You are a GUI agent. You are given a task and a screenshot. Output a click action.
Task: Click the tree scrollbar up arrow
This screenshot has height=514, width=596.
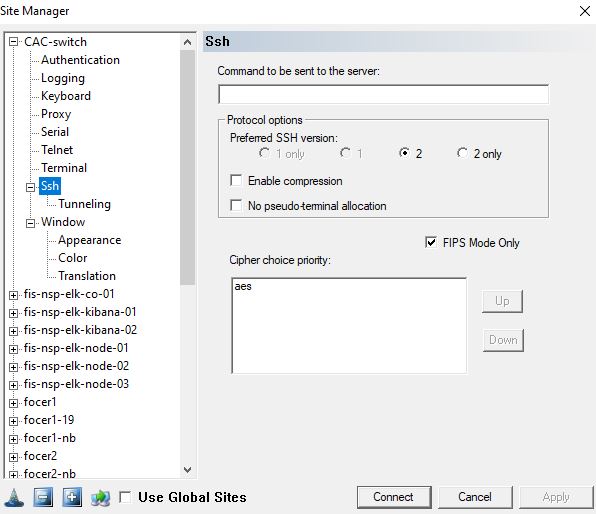coord(187,42)
